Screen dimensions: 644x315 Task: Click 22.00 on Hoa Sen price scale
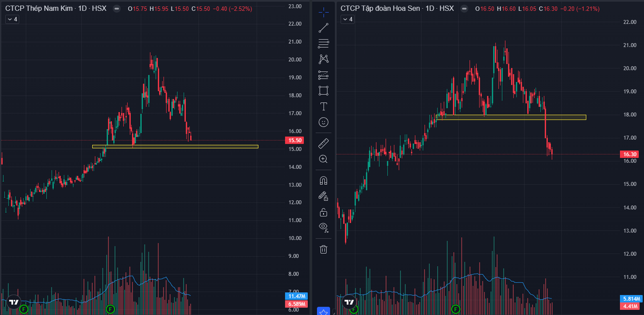(630, 22)
